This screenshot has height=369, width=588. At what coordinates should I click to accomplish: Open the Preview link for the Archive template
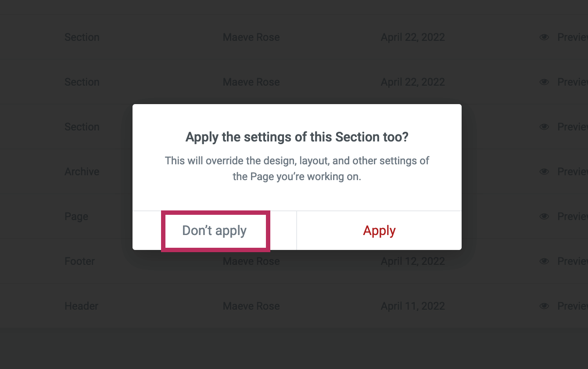572,172
